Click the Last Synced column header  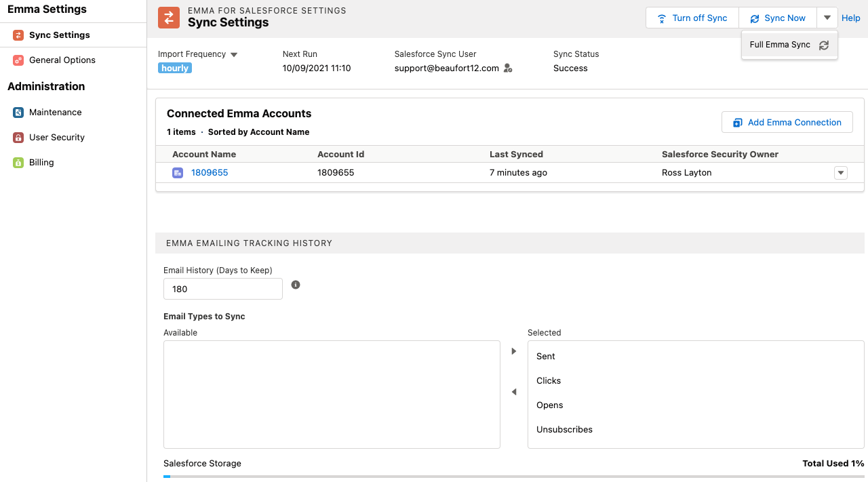coord(516,155)
